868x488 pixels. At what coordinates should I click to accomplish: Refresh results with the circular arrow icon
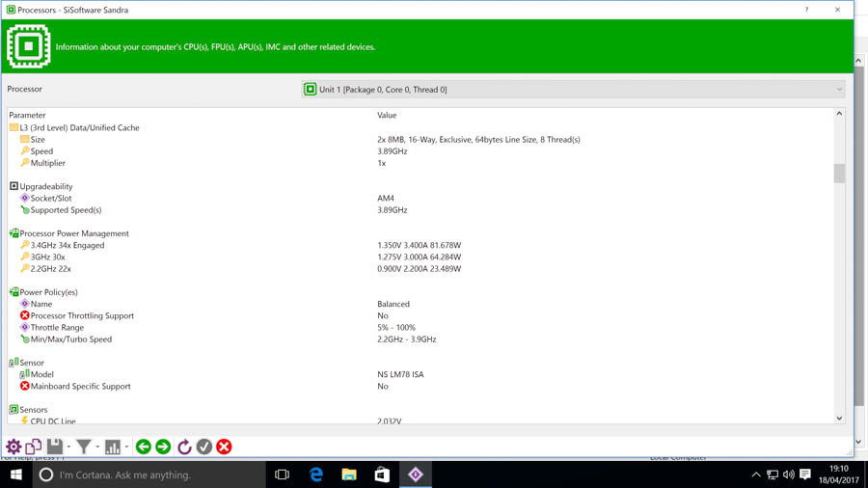(x=184, y=447)
